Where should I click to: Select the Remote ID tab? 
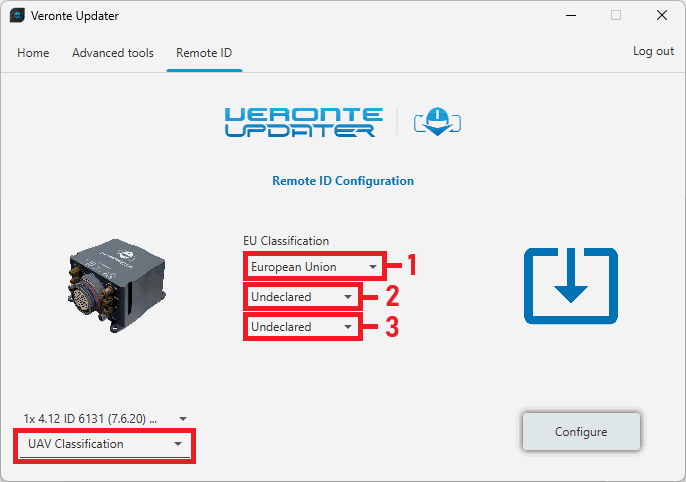pos(204,53)
